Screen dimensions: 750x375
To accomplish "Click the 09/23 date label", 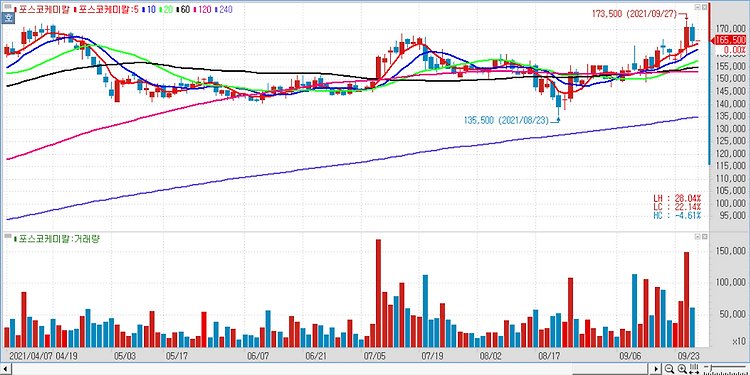I will [x=690, y=356].
